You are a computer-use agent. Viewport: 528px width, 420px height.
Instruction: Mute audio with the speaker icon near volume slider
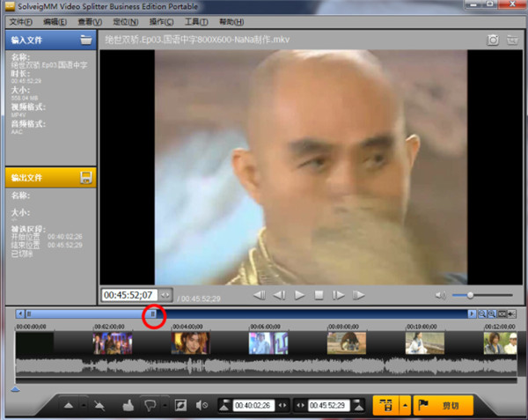click(x=441, y=295)
